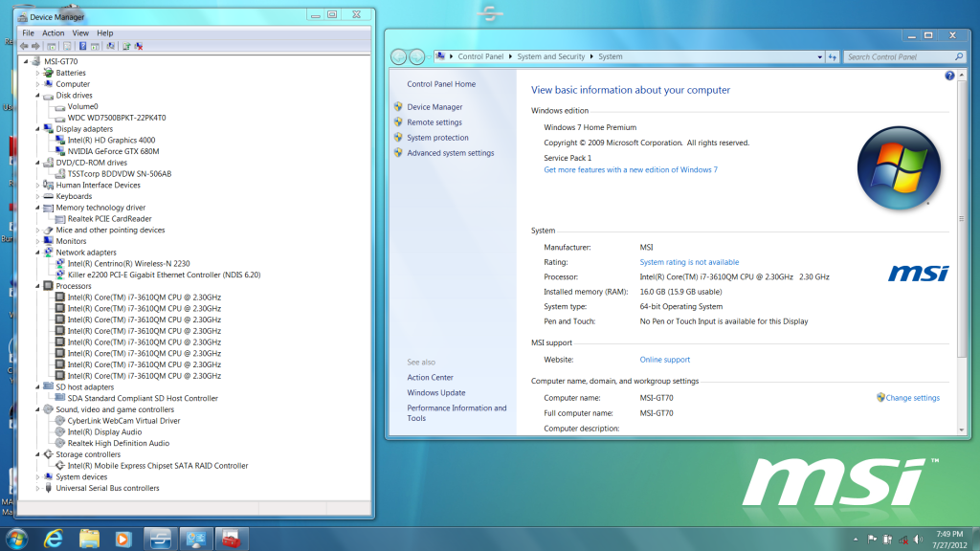Click the CyberLink WebCam Virtual Driver icon

pos(60,421)
